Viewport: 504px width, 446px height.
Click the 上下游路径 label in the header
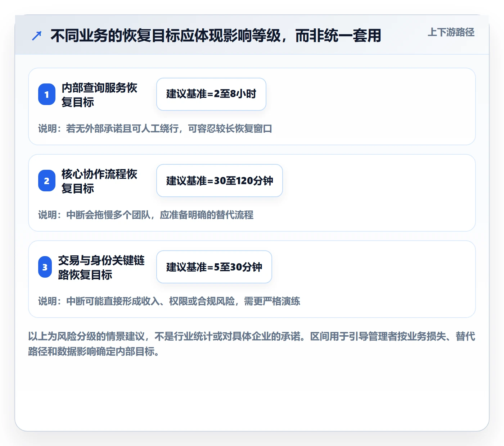pyautogui.click(x=451, y=32)
